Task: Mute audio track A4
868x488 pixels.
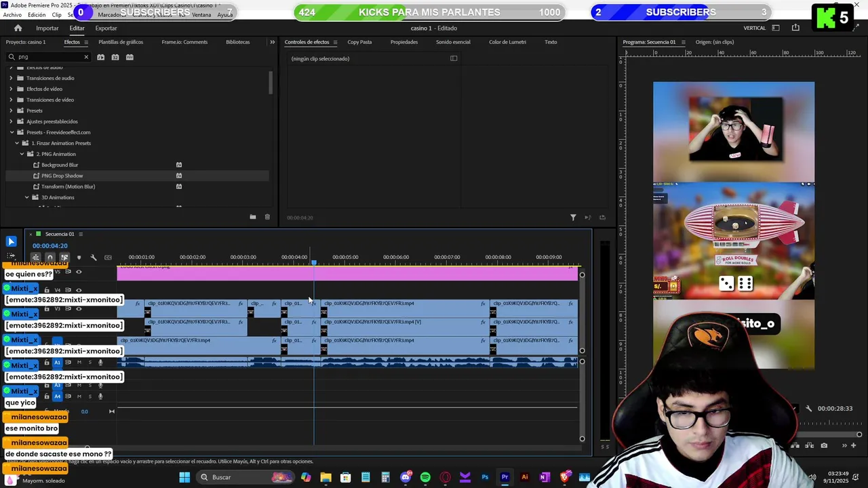Action: pos(79,396)
